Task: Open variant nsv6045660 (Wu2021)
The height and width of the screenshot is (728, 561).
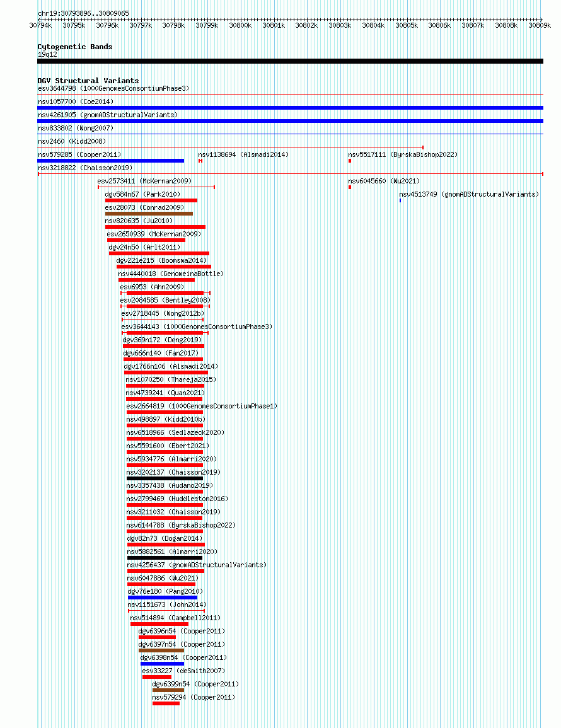Action: [384, 181]
